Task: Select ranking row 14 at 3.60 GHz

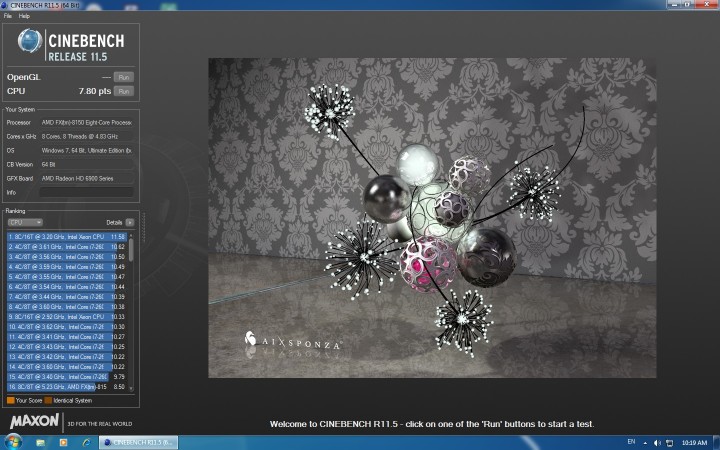Action: 67,367
